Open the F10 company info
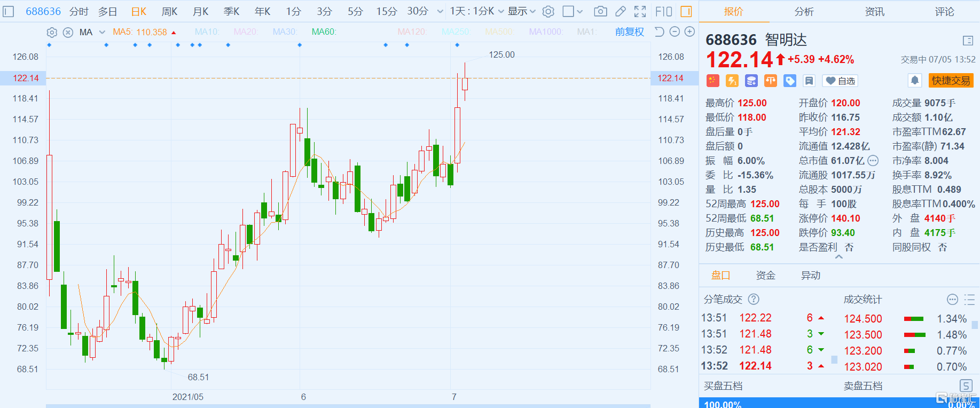This screenshot has height=408, width=980. 663,11
